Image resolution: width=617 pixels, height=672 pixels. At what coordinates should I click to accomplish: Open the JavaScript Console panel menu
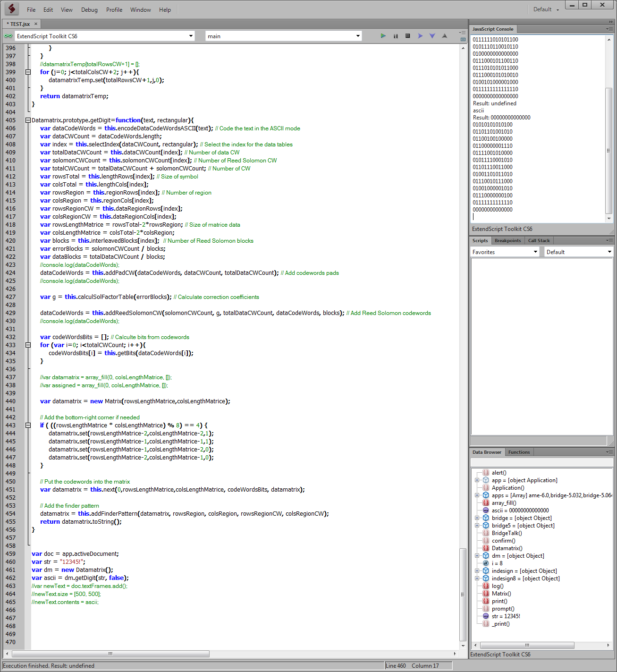[609, 29]
